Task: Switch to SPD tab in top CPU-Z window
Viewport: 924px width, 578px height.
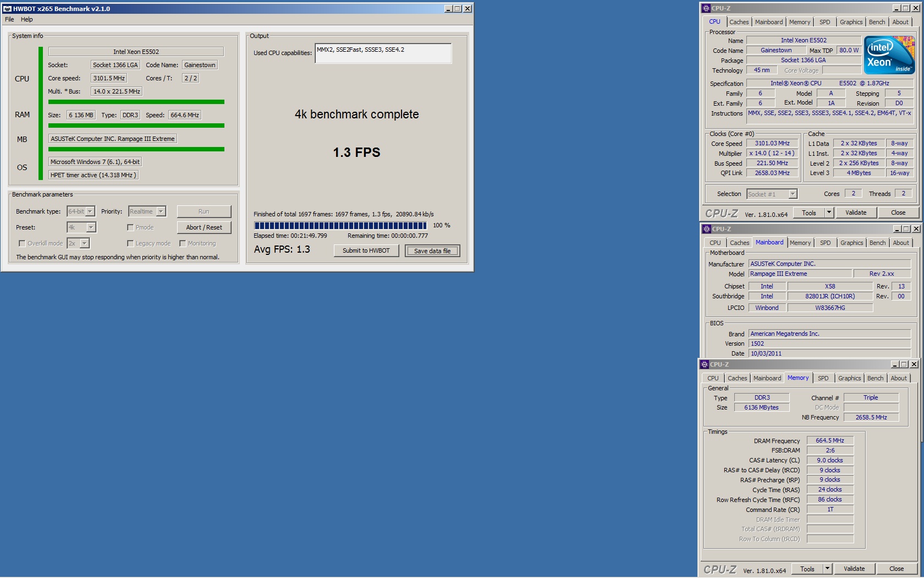Action: (825, 22)
